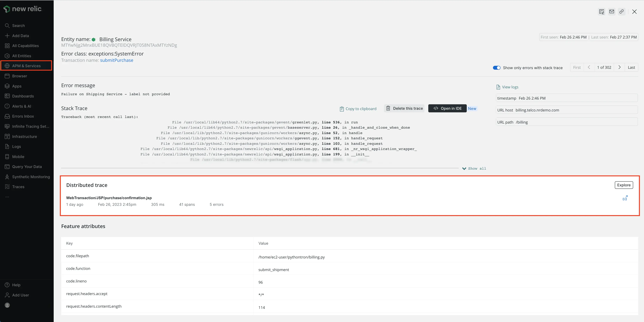This screenshot has width=644, height=322.
Task: Click Explore on the Distributed trace panel
Action: click(624, 185)
